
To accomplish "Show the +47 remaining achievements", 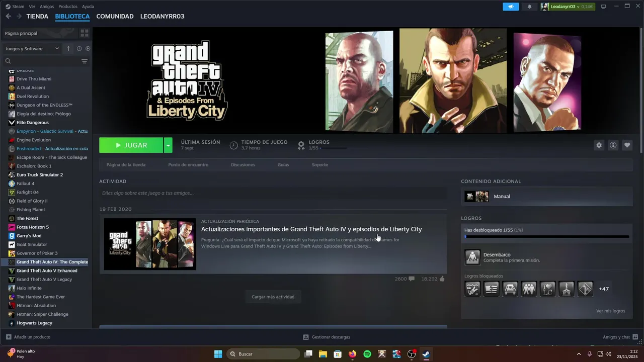I will coord(604,289).
